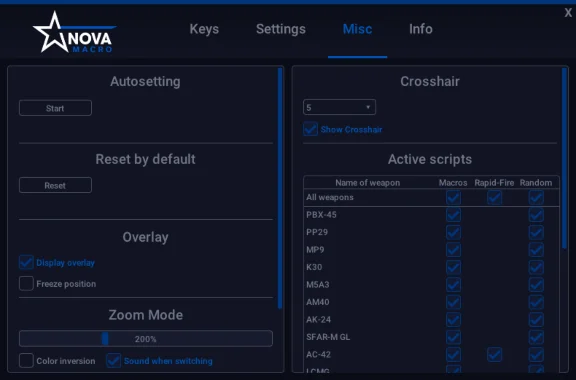Click the Nova Macro star logo

[74, 32]
